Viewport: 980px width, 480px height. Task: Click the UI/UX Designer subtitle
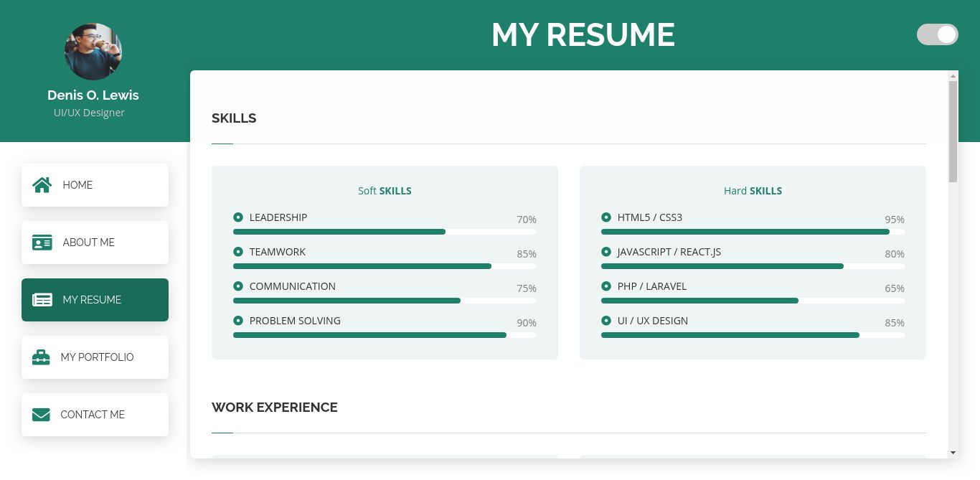pyautogui.click(x=89, y=113)
